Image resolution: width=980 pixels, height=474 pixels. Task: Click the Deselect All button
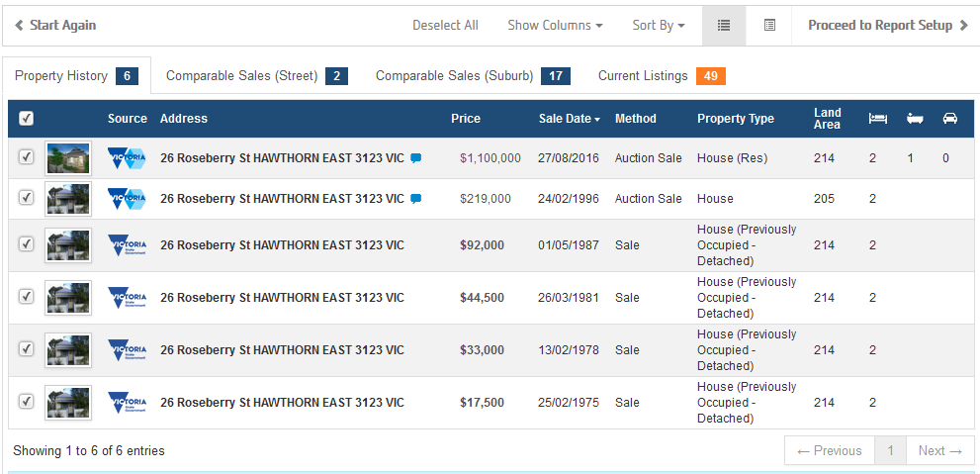click(x=445, y=26)
